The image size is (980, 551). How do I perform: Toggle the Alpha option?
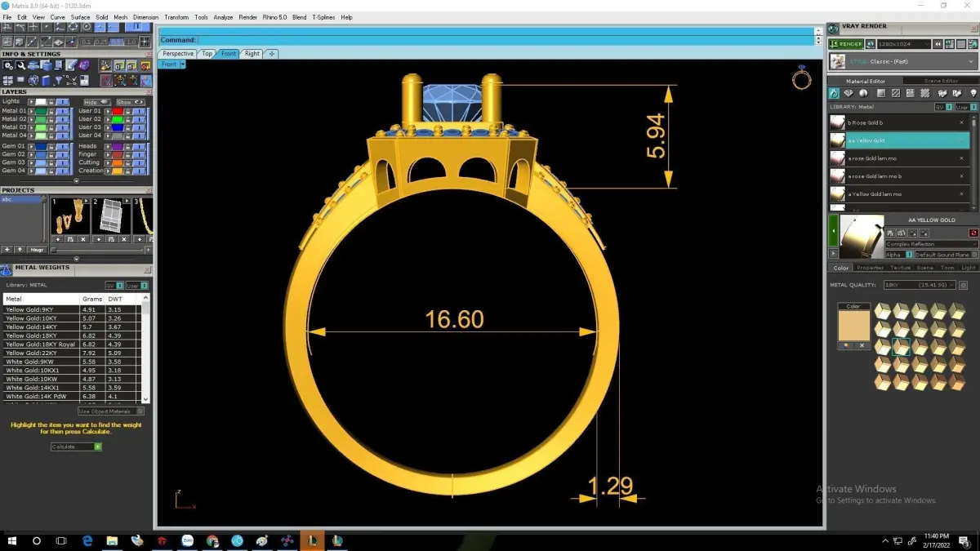pyautogui.click(x=899, y=255)
